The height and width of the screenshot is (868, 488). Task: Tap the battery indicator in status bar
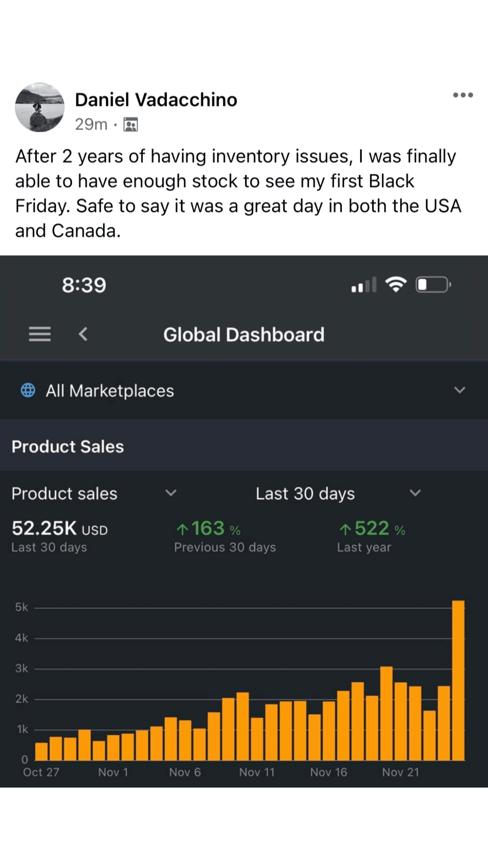coord(433,284)
